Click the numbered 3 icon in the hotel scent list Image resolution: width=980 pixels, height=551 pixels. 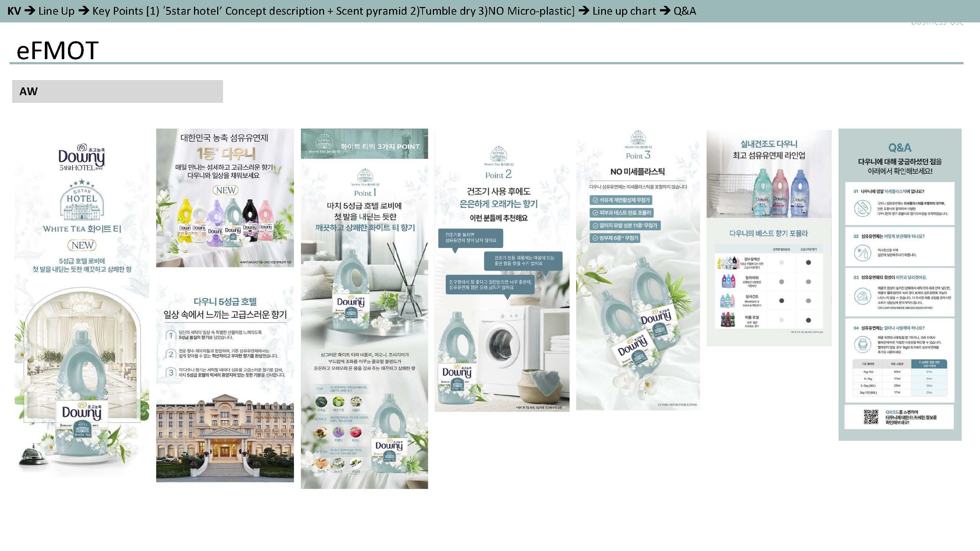(171, 372)
